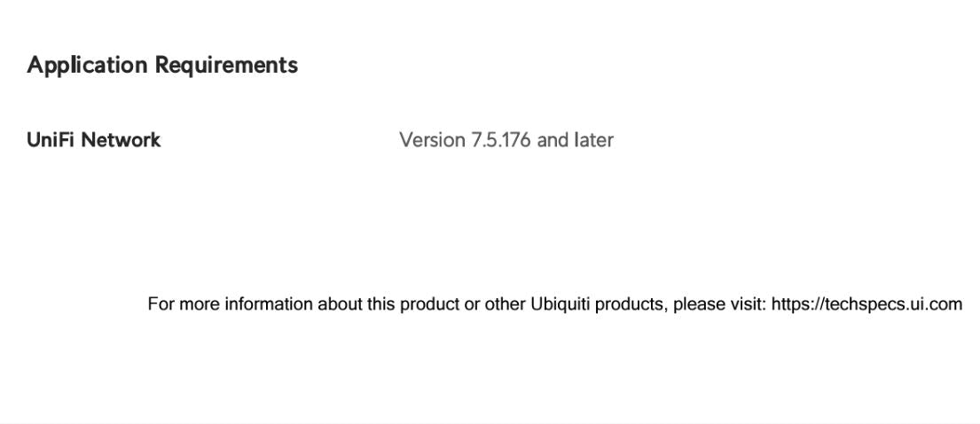Click "please visit:" in the footer note
980x424 pixels.
coord(720,304)
